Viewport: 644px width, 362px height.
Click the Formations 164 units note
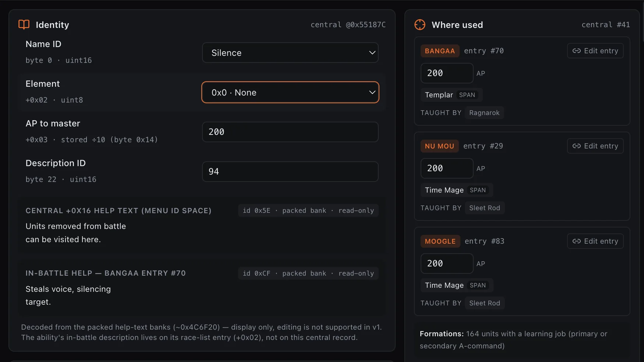tap(513, 340)
